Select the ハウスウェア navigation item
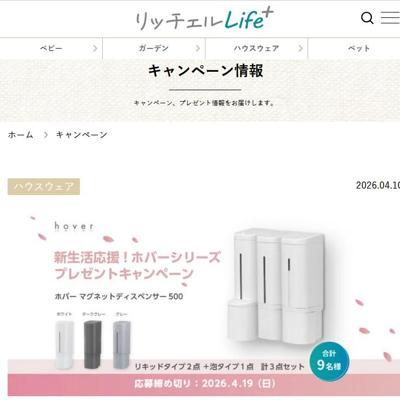The height and width of the screenshot is (400, 400). (x=256, y=49)
